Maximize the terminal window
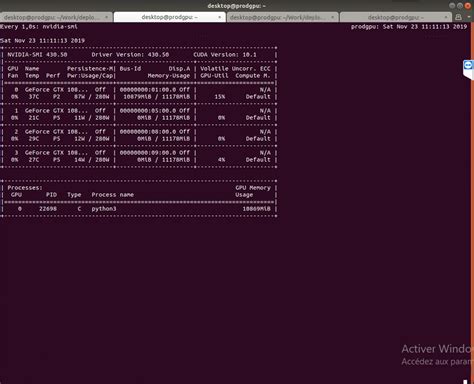Image resolution: width=474 pixels, height=384 pixels. tap(460, 6)
